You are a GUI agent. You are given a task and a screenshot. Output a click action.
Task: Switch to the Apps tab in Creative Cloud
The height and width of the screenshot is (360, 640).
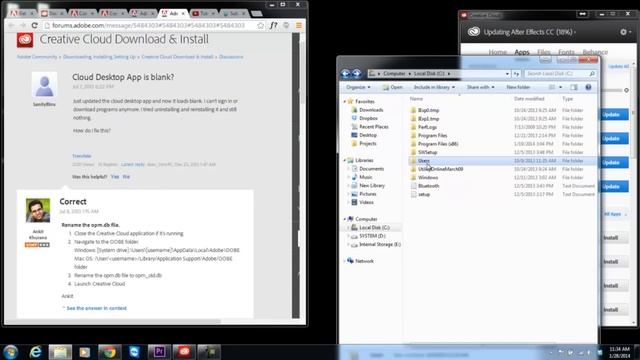click(x=522, y=52)
